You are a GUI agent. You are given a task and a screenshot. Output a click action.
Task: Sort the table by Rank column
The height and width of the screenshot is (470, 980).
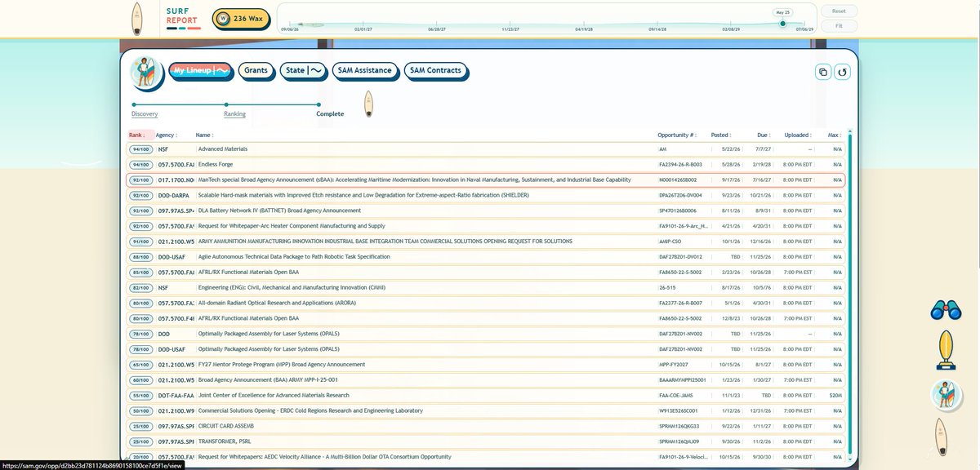click(137, 135)
